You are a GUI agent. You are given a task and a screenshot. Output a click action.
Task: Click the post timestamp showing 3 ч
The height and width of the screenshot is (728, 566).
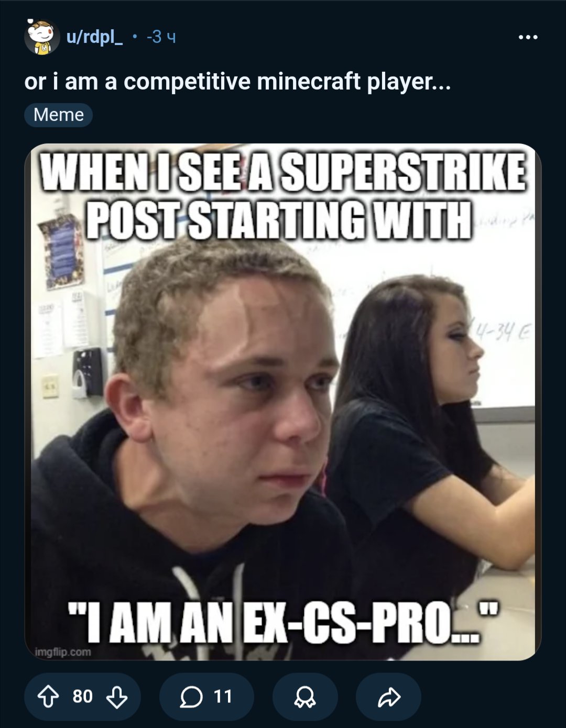click(161, 38)
